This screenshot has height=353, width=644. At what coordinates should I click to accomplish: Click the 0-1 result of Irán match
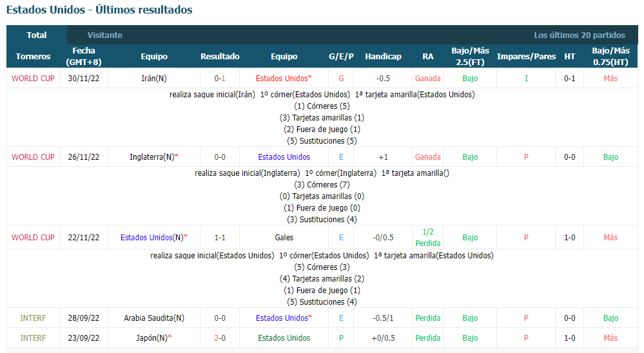(x=220, y=78)
